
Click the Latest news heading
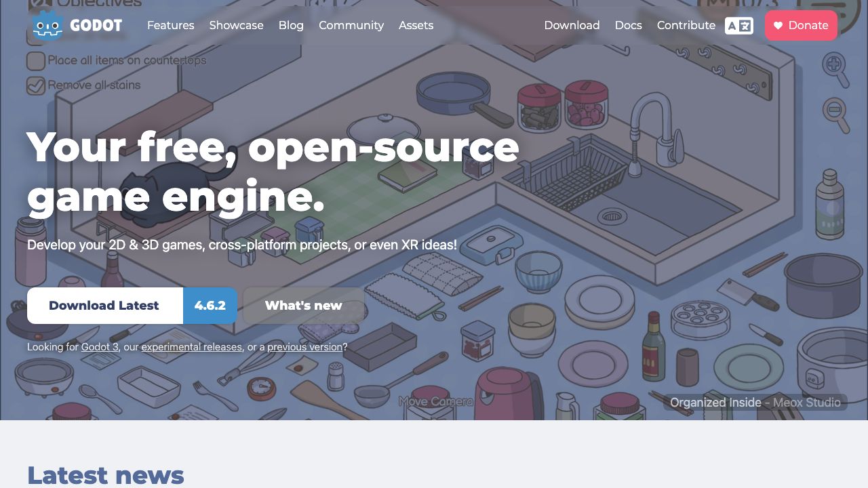(x=106, y=475)
